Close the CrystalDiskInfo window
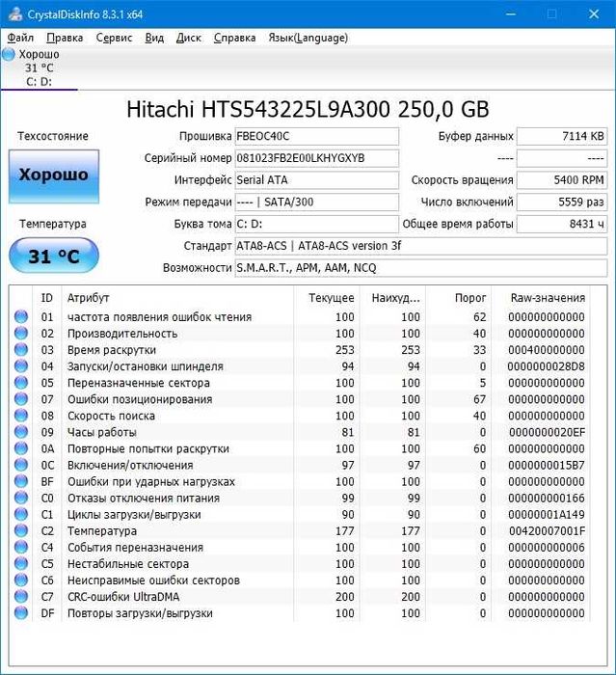This screenshot has height=675, width=616. (x=594, y=13)
